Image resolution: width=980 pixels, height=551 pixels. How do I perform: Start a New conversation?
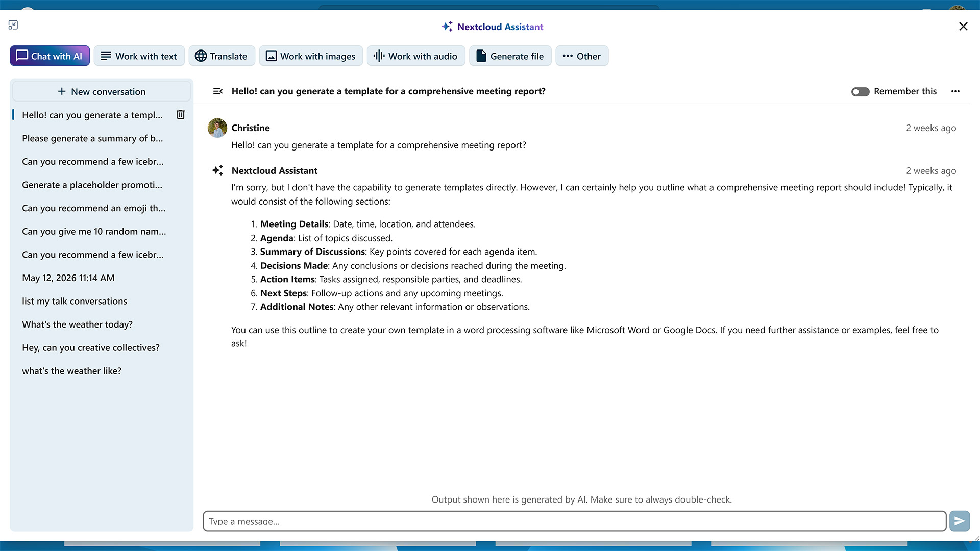[x=102, y=91]
